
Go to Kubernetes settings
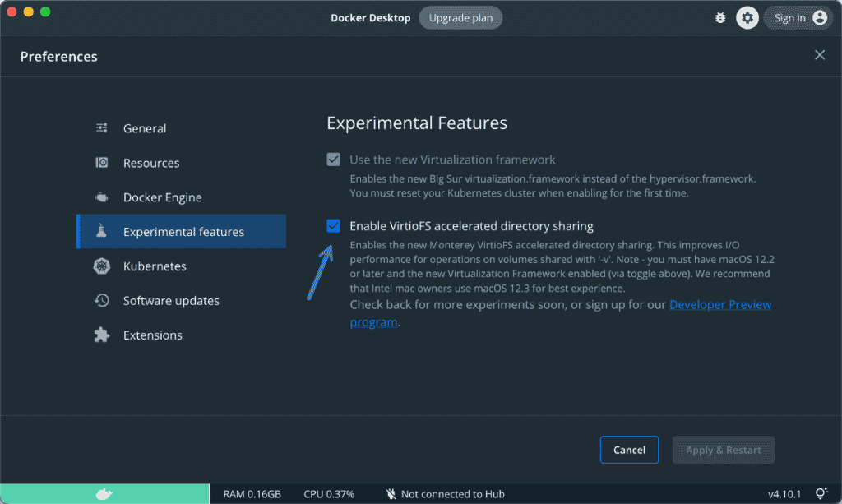point(182,266)
